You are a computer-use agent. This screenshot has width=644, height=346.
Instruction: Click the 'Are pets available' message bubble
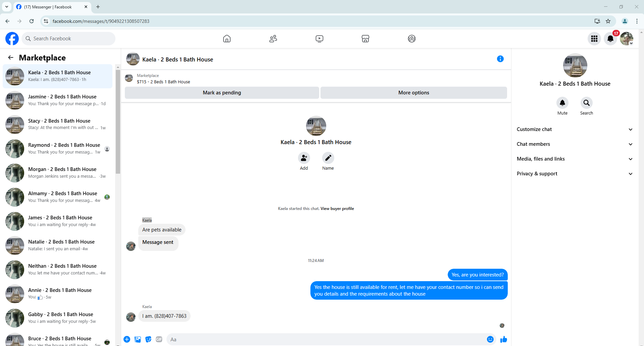click(x=162, y=230)
